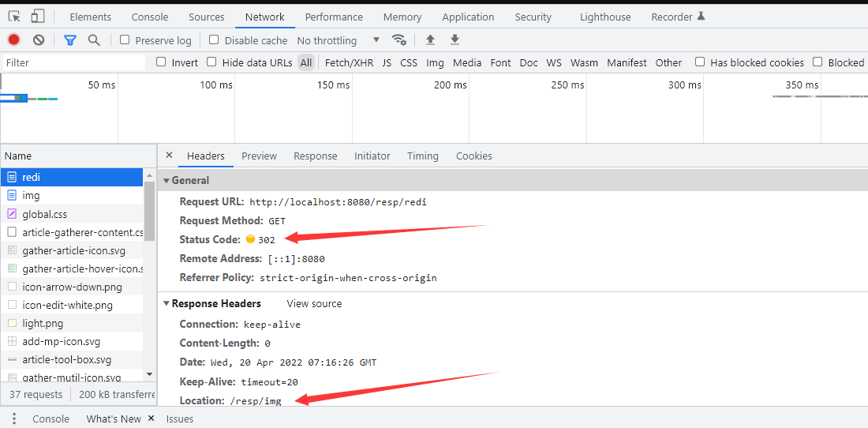
Task: Check the Disable cache option
Action: [x=214, y=40]
